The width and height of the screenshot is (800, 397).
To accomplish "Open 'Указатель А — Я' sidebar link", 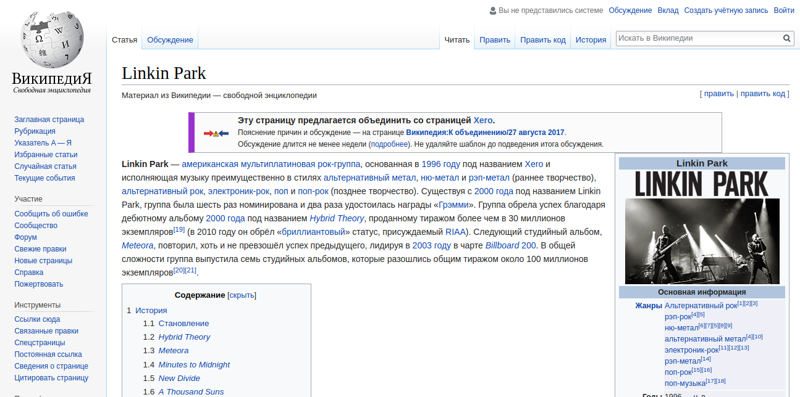I will 43,143.
